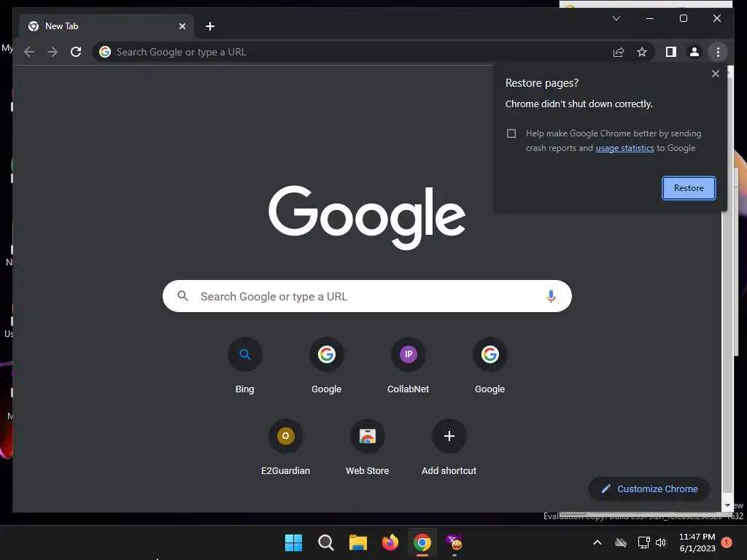Viewport: 747px width, 560px height.
Task: Close the New Tab tab
Action: 182,26
